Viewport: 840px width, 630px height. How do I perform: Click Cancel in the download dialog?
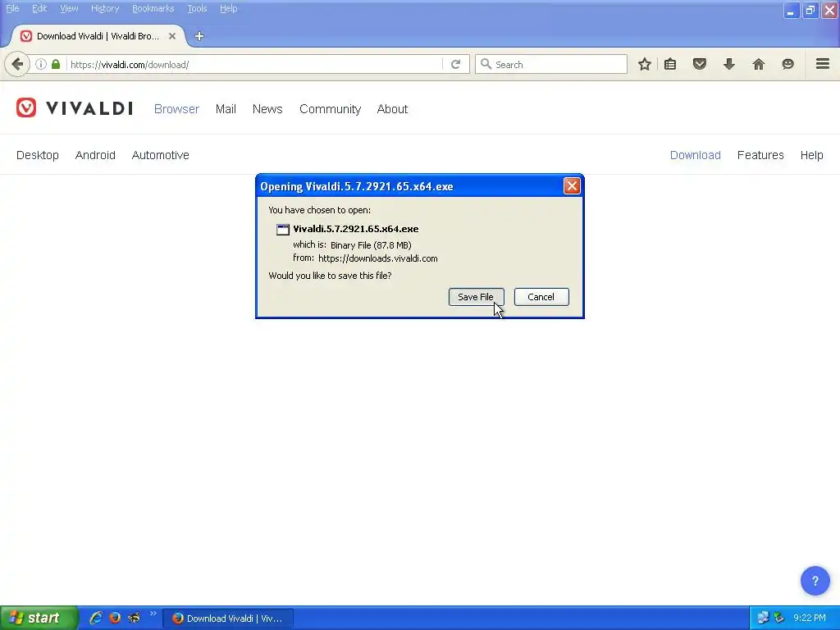(x=541, y=297)
